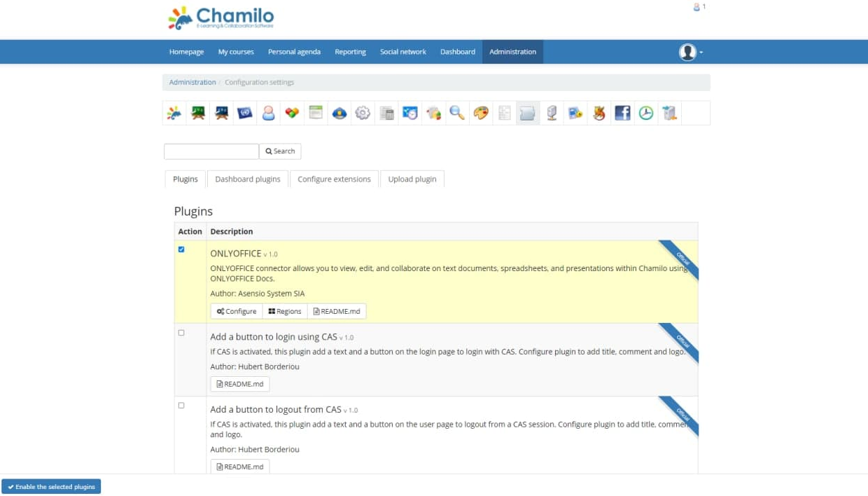Open the Search settings magnifier icon

[456, 112]
